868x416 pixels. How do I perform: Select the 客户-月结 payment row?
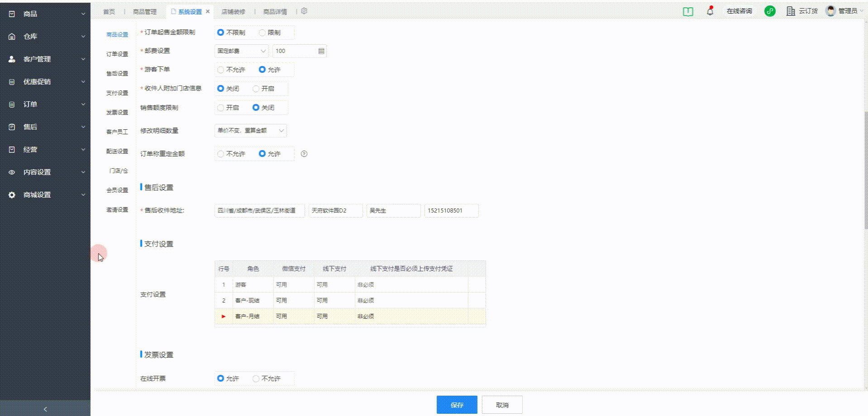[350, 316]
